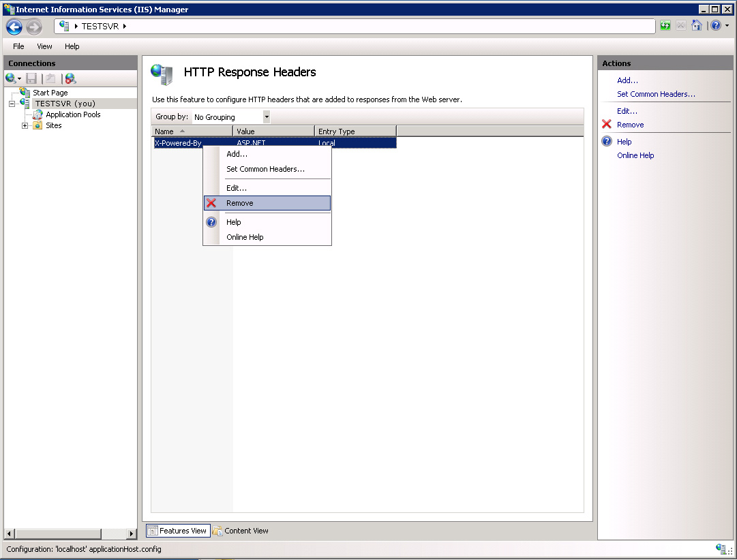Click Set Common Headers... in Actions pane
Image resolution: width=737 pixels, height=560 pixels.
coord(656,94)
